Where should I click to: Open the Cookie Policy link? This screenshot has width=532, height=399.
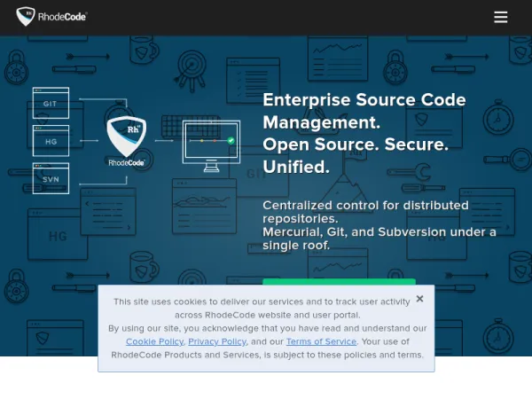(x=154, y=341)
